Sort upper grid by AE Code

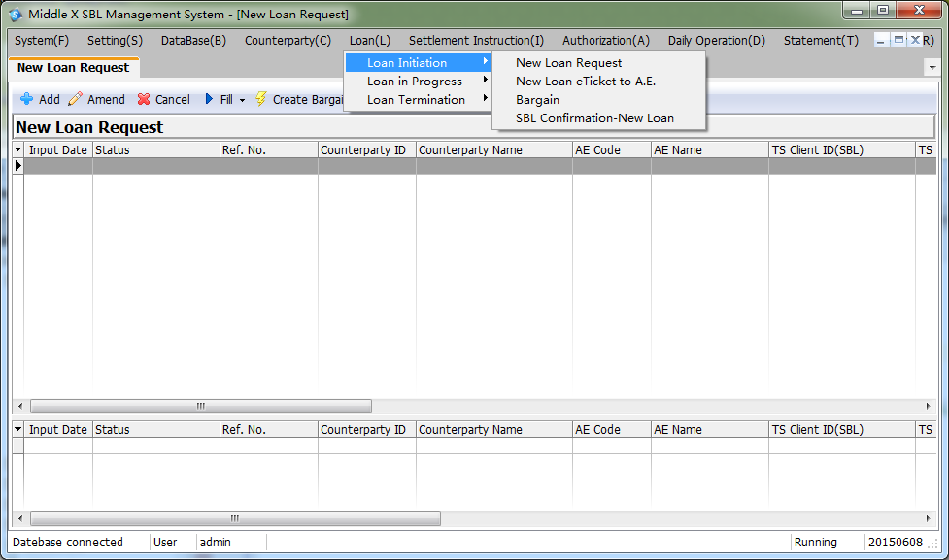612,150
